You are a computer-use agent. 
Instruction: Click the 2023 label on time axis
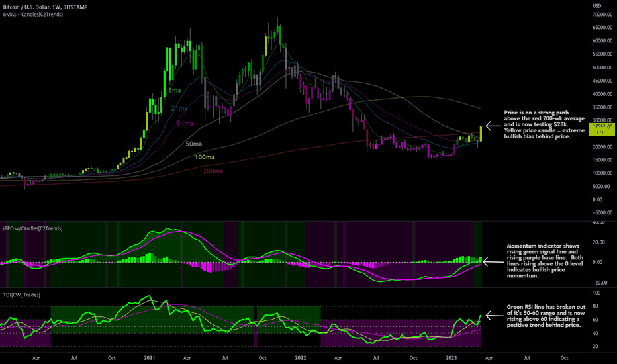pyautogui.click(x=451, y=358)
